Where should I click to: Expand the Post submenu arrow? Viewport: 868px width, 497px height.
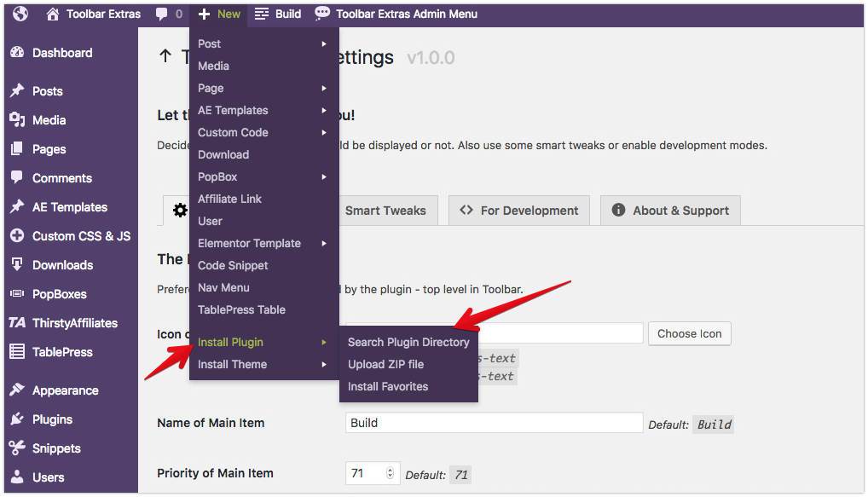click(x=324, y=43)
